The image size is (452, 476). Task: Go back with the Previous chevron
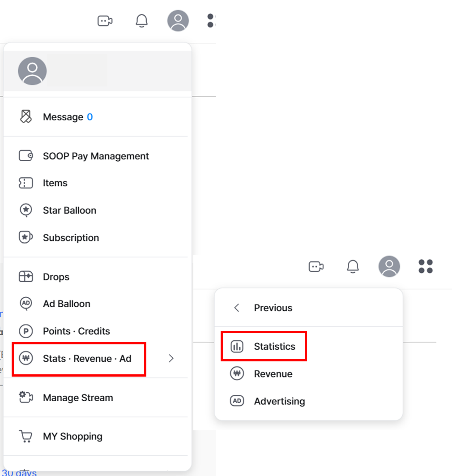point(237,308)
